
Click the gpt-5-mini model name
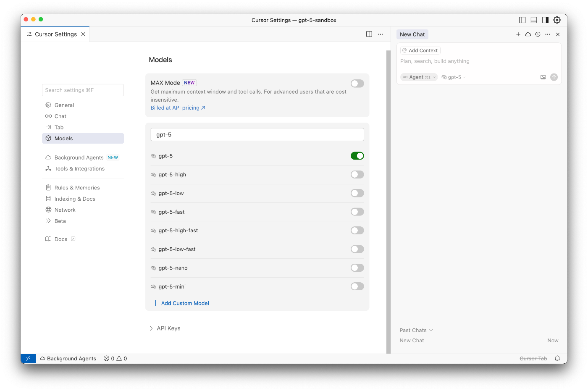pos(172,287)
